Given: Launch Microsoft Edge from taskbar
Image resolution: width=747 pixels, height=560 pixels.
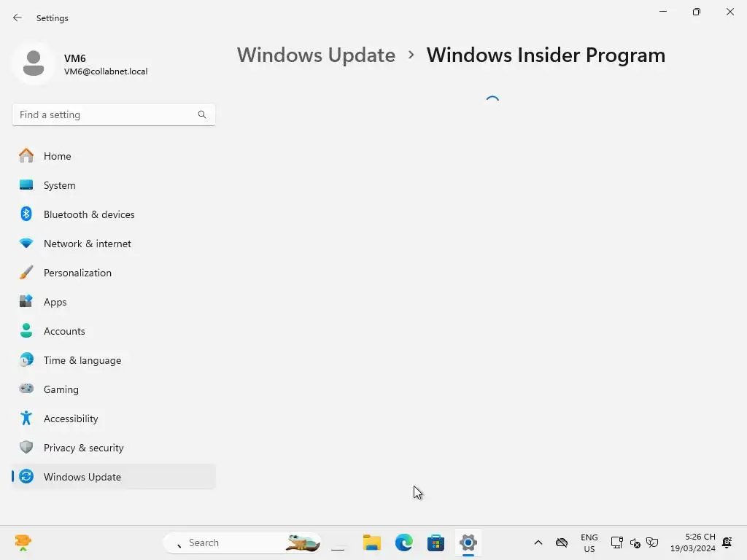Looking at the screenshot, I should tap(404, 542).
